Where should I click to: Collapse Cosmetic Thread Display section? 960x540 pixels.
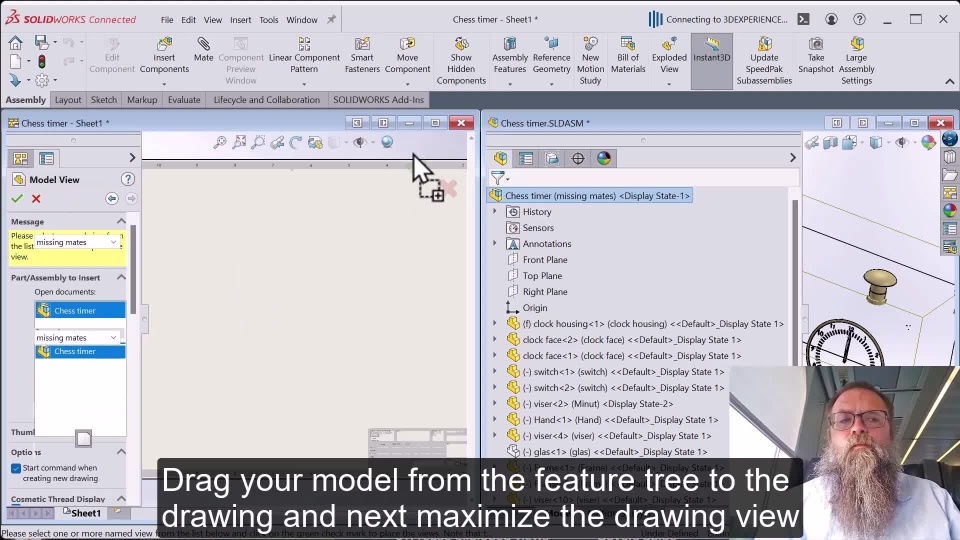tap(121, 498)
